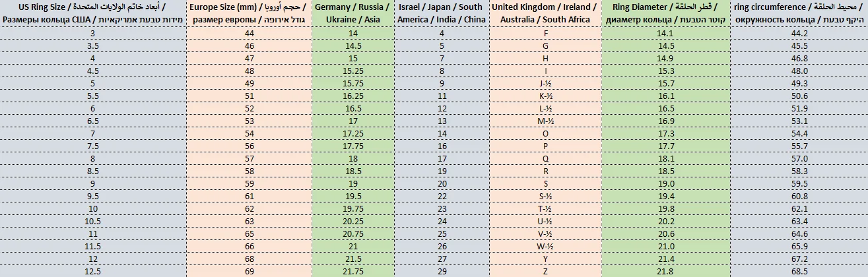Click the ring circumference column header
Image resolution: width=868 pixels, height=277 pixels.
799,13
